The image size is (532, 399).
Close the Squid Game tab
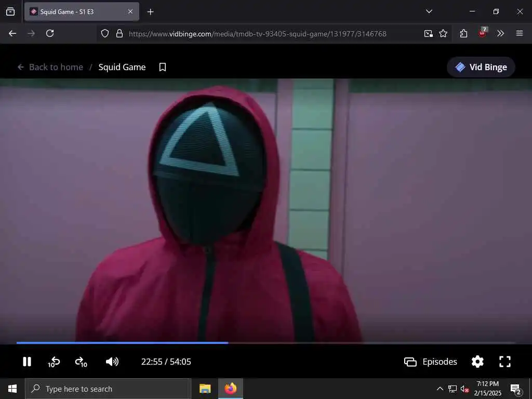[130, 11]
